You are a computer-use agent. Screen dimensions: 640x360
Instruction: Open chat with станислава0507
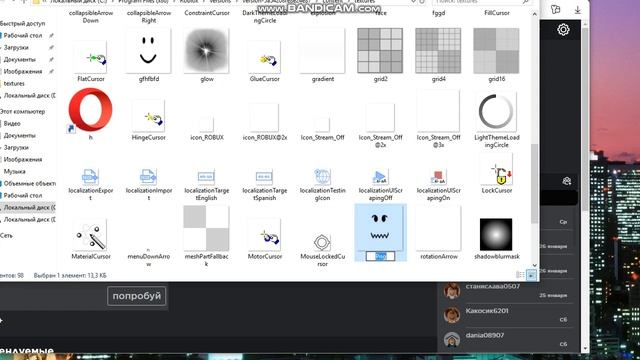pos(506,291)
